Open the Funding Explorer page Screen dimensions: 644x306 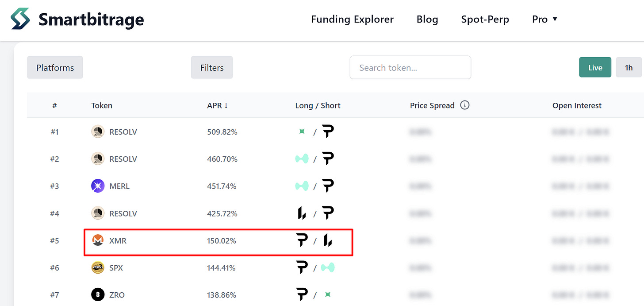pos(352,19)
